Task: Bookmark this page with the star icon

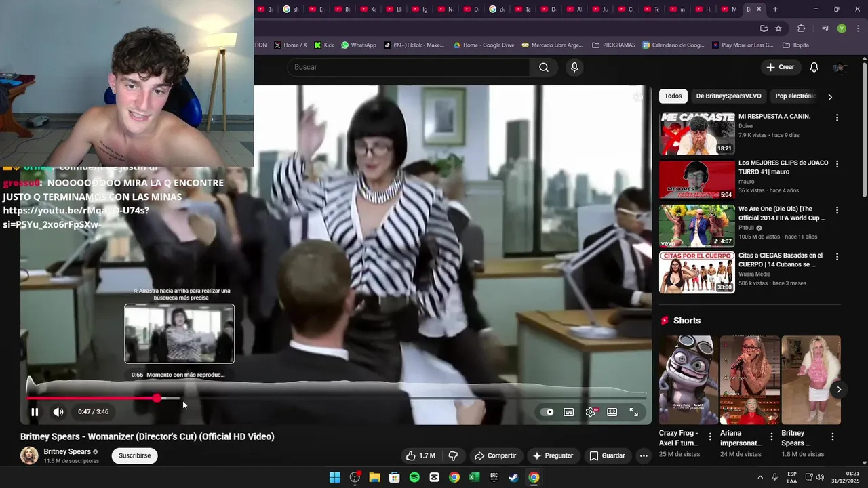Action: pyautogui.click(x=778, y=28)
